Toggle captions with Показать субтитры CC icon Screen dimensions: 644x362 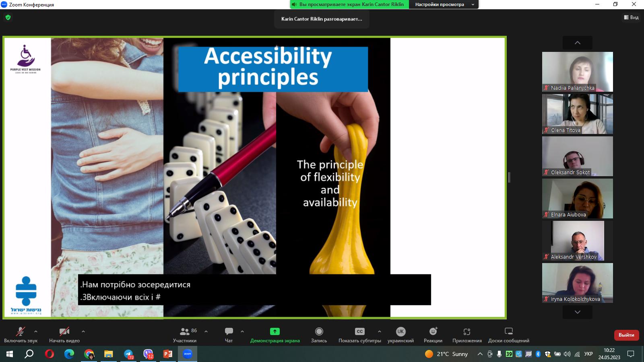[x=360, y=331]
